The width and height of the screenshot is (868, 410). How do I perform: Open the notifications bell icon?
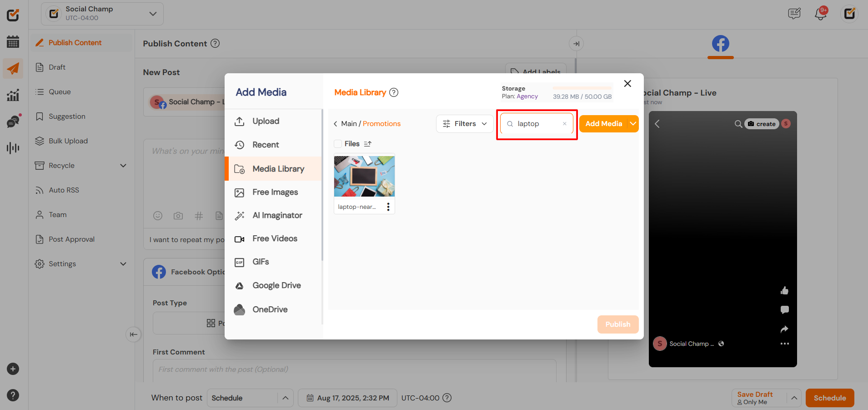pyautogui.click(x=821, y=14)
